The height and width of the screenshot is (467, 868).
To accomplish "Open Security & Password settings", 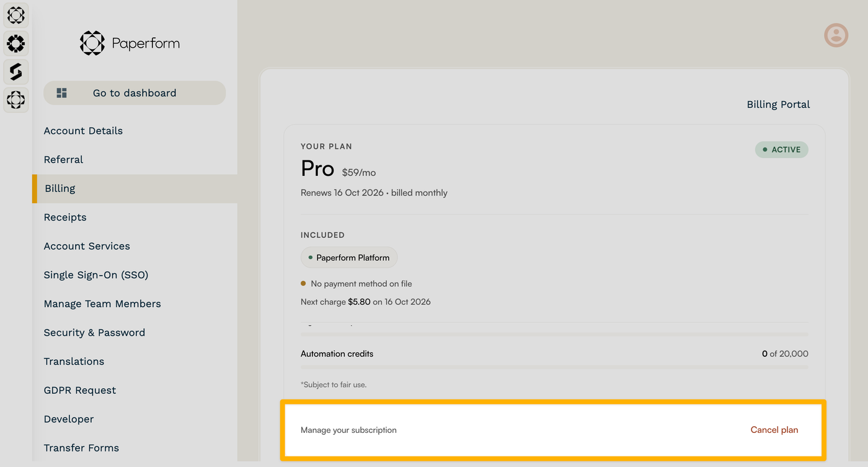I will pos(94,333).
